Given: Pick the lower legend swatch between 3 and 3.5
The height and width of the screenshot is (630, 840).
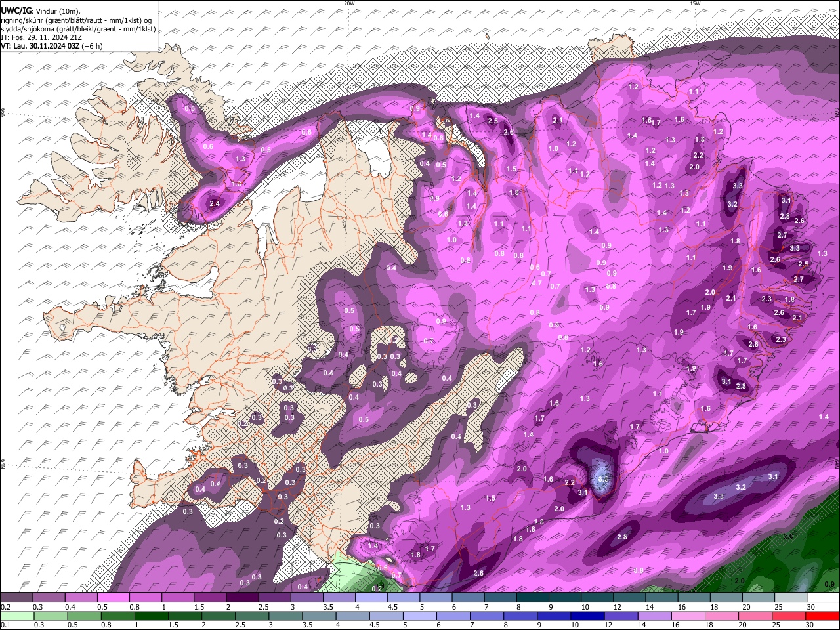Looking at the screenshot, I should pyautogui.click(x=285, y=616).
